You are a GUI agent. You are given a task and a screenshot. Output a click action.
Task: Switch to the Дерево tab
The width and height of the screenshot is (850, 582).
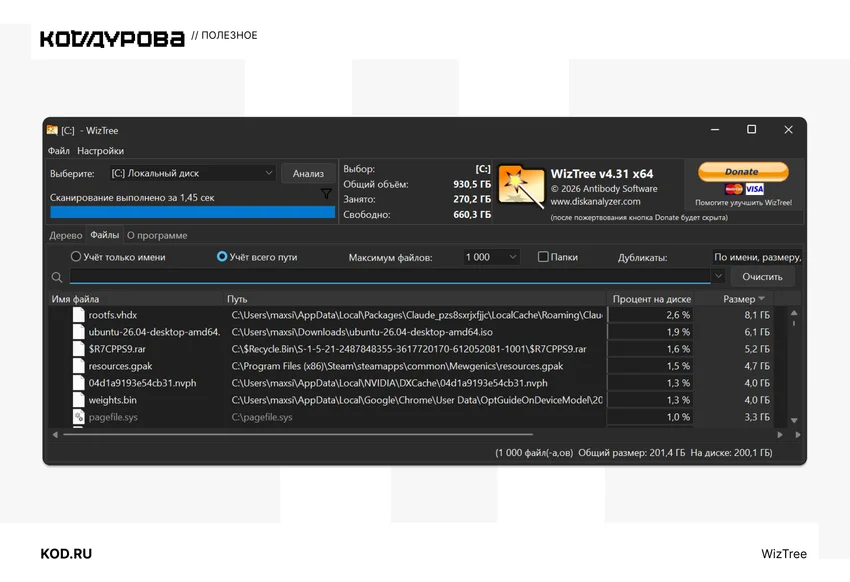[66, 235]
